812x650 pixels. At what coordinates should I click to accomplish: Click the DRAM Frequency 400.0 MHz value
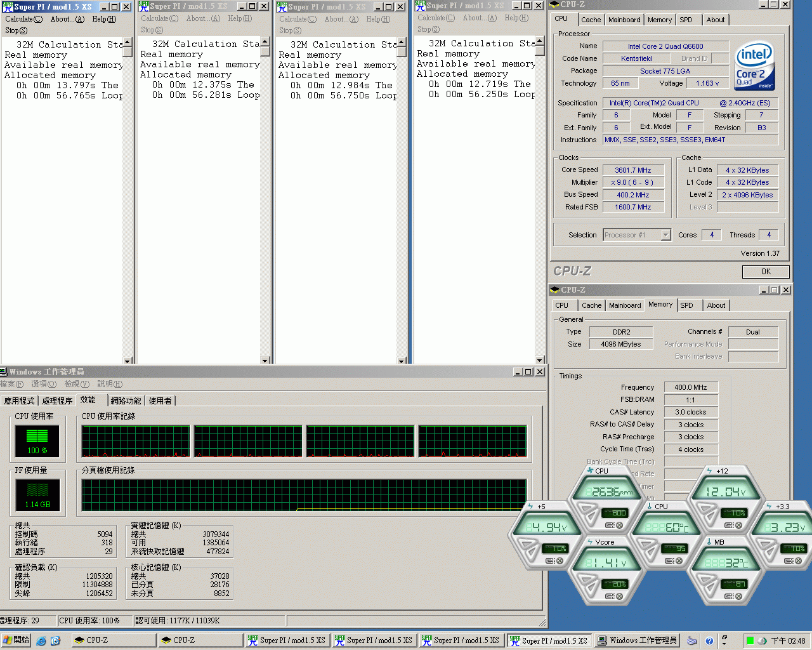point(690,387)
